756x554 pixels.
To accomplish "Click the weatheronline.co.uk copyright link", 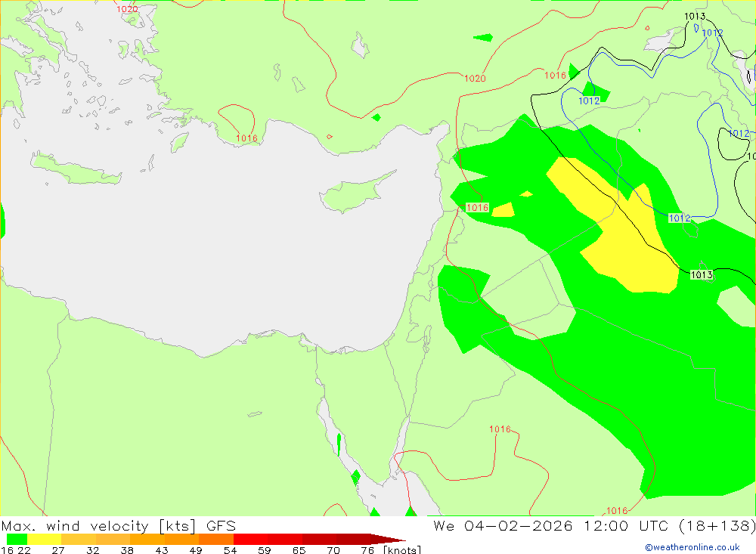I will tap(692, 547).
